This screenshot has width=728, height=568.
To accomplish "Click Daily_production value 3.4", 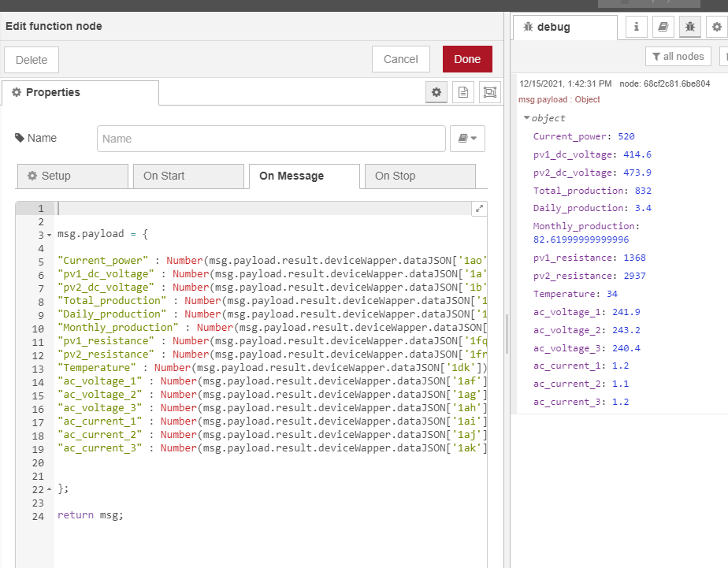I will (x=643, y=208).
